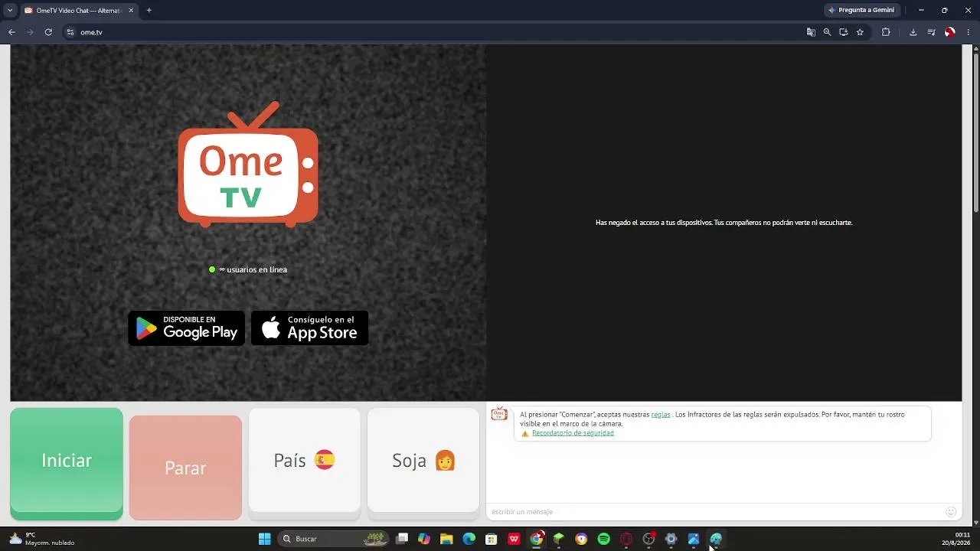Open the weather widget showing 9°C

click(x=42, y=539)
